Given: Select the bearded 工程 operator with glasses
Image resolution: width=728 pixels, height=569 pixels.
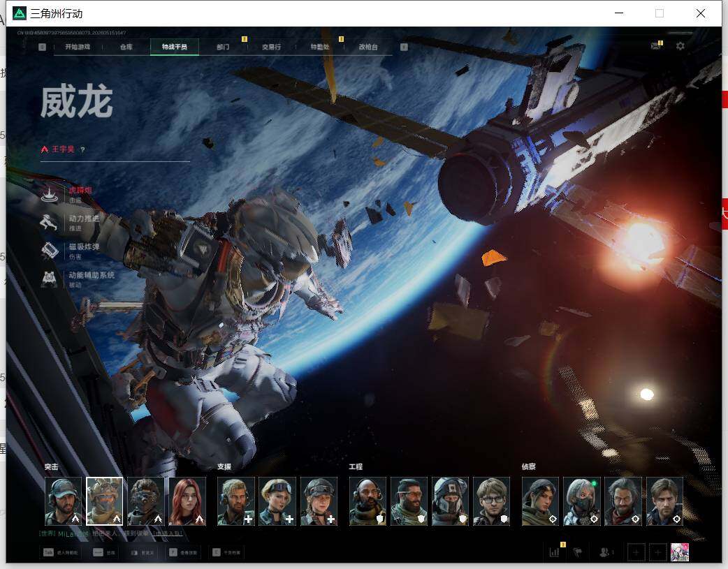Looking at the screenshot, I should (x=409, y=501).
